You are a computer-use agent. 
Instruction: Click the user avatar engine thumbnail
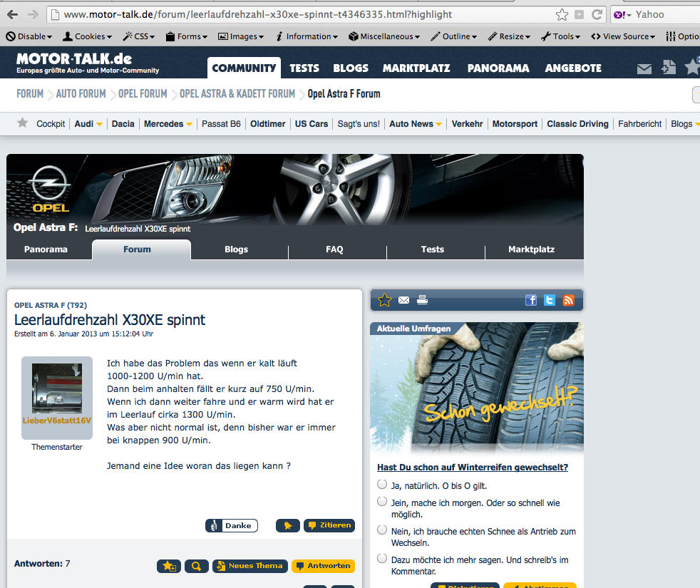click(57, 388)
